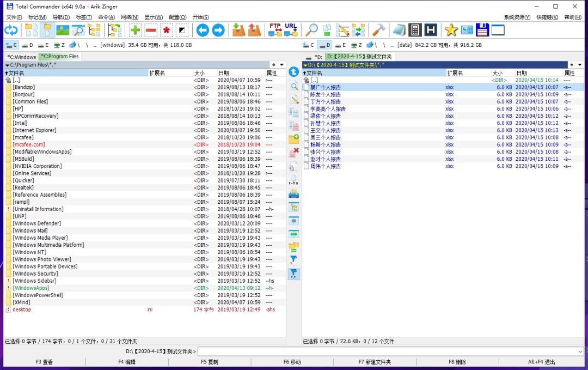This screenshot has height=370, width=588.
Task: Click new folder icon in middle bar
Action: coord(293,139)
